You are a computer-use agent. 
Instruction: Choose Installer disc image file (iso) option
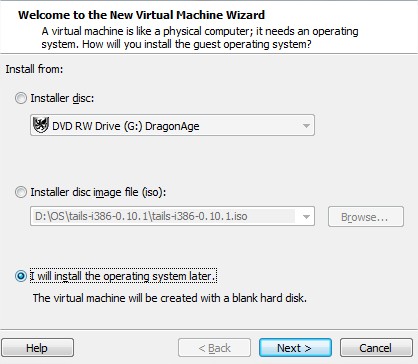tap(21, 192)
